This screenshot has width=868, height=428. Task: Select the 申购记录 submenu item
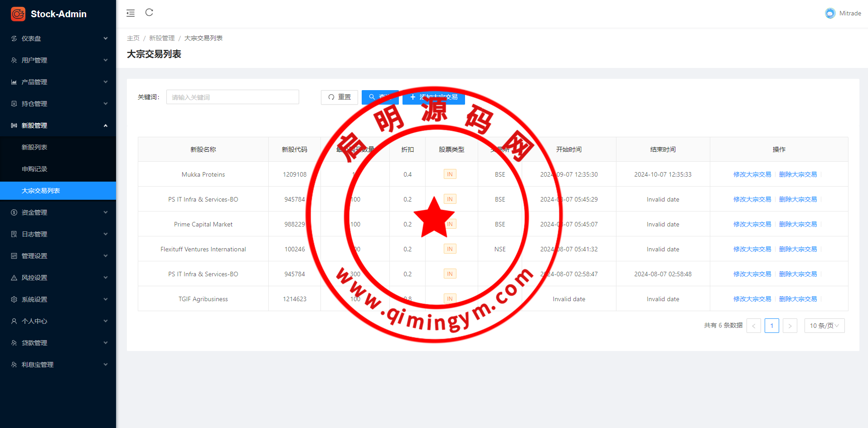click(x=34, y=169)
